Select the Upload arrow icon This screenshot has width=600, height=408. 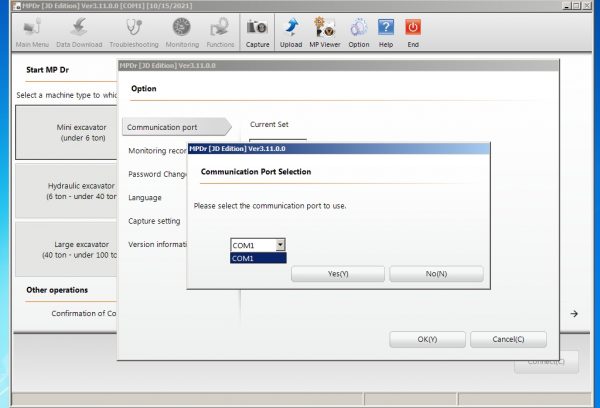(291, 33)
